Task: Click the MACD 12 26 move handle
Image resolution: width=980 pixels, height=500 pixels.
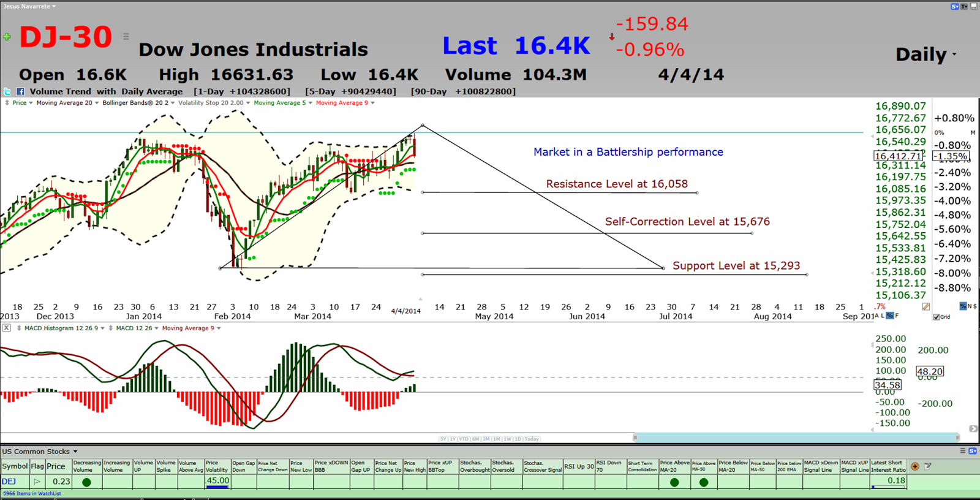Action: pos(111,328)
